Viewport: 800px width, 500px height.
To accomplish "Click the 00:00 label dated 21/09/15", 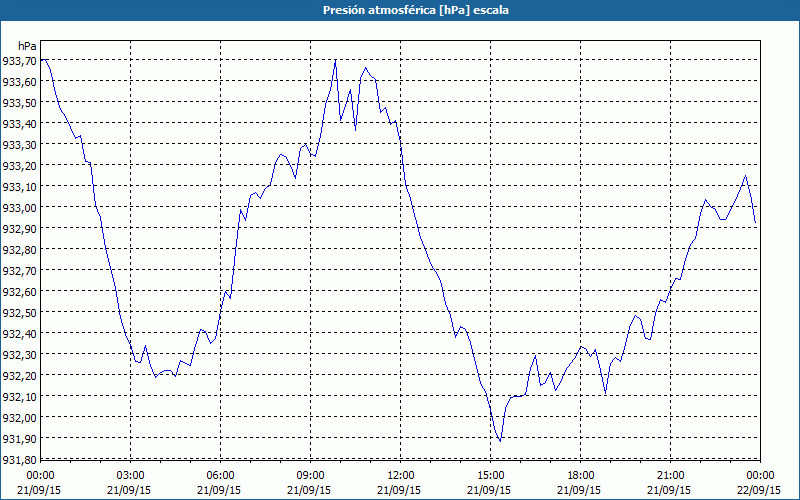I will point(40,476).
